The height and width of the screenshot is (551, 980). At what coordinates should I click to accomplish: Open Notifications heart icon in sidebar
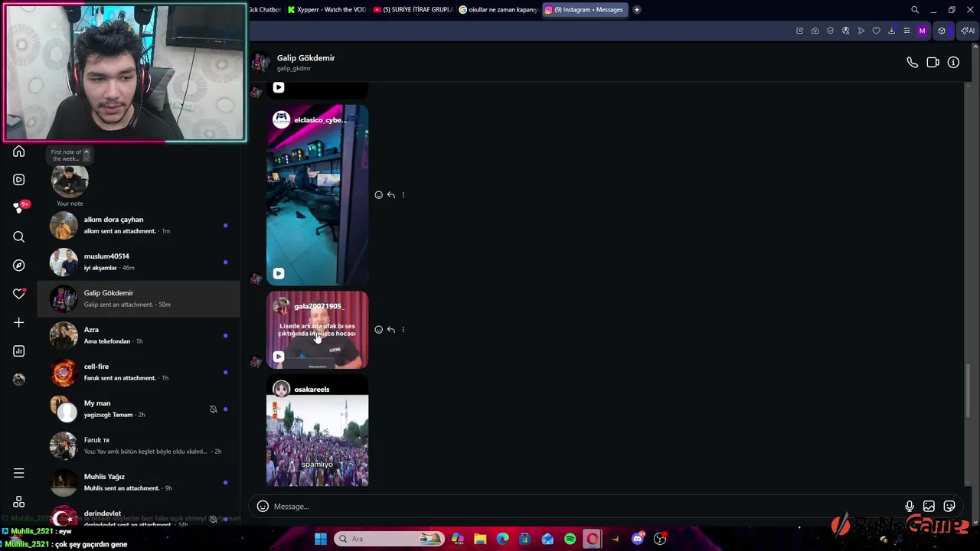click(18, 294)
